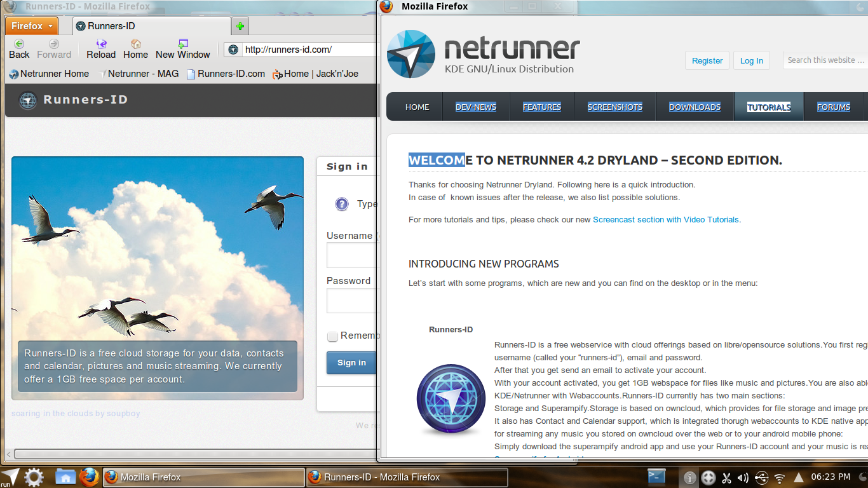Click the USB device notifier tray icon

(761, 477)
